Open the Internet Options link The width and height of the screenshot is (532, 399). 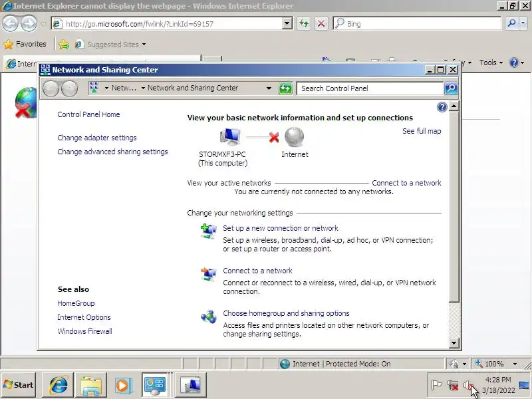pyautogui.click(x=84, y=317)
